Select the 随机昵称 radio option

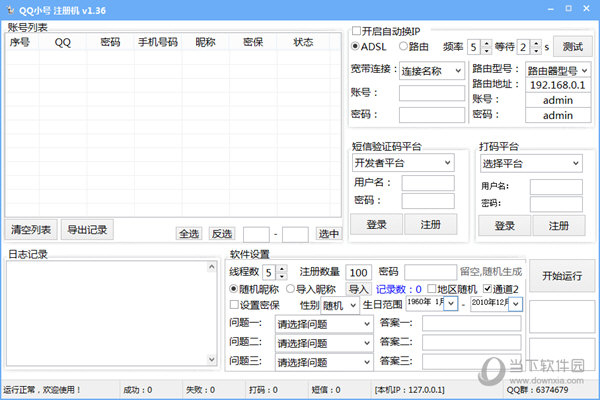(x=233, y=289)
